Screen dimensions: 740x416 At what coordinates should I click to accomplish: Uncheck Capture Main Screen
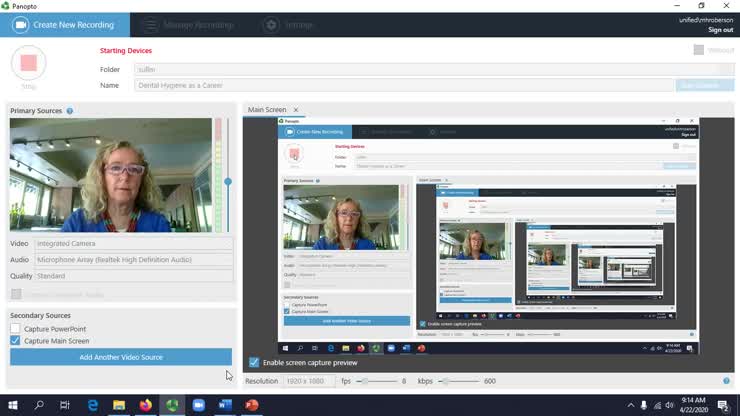pos(15,341)
